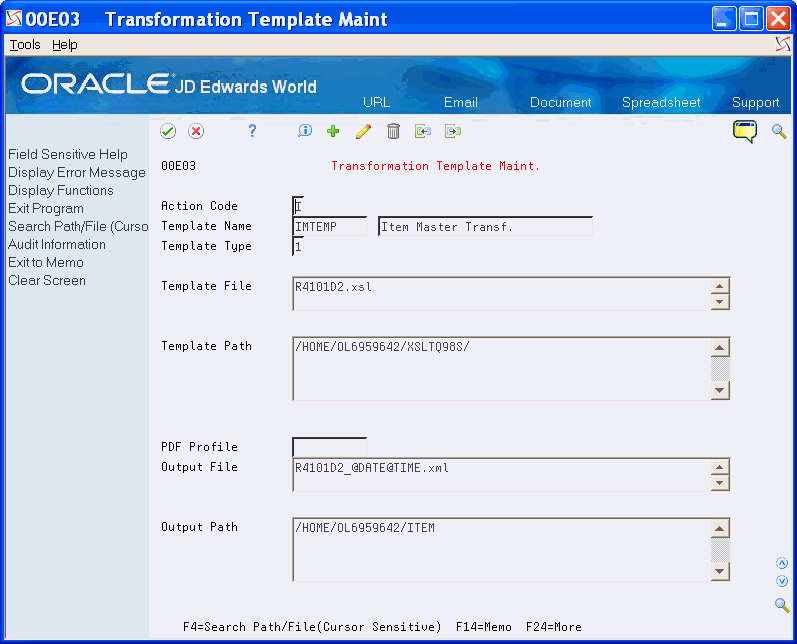The height and width of the screenshot is (644, 797).
Task: Select the Support banner link
Action: coord(755,102)
